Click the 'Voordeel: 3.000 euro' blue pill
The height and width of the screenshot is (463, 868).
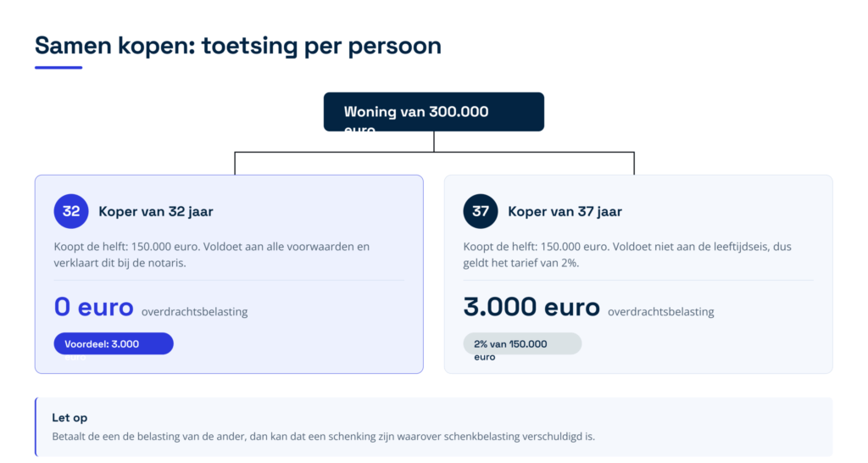click(x=114, y=344)
